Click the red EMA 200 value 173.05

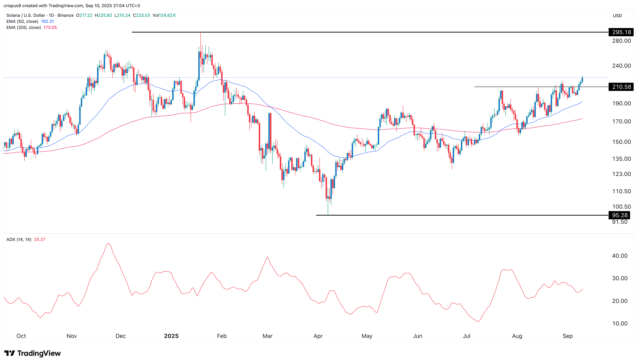[50, 28]
